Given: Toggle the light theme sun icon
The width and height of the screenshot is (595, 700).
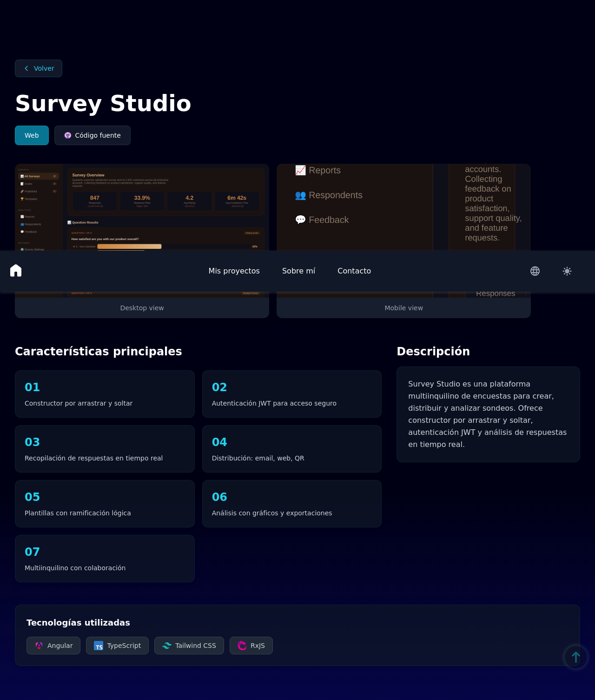Looking at the screenshot, I should click(567, 271).
